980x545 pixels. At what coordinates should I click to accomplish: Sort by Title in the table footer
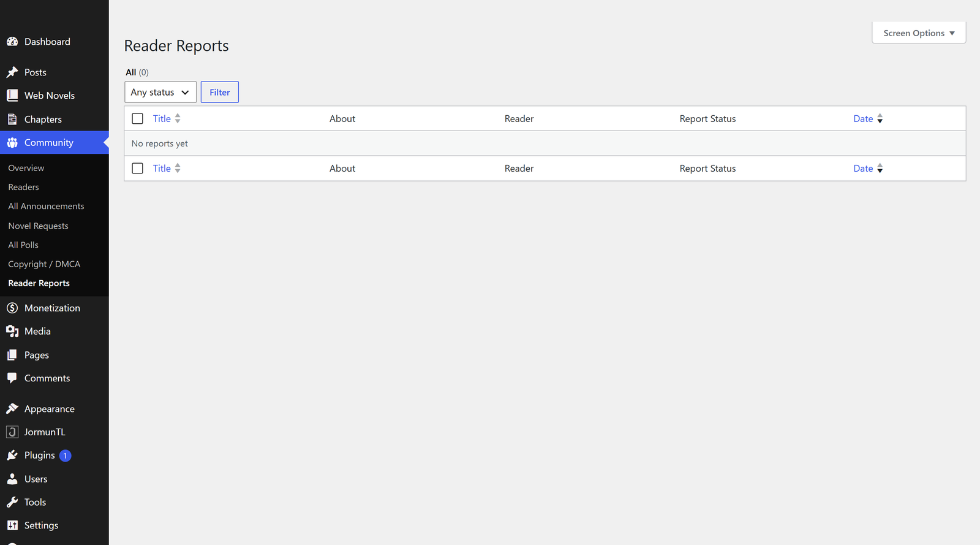pos(167,169)
